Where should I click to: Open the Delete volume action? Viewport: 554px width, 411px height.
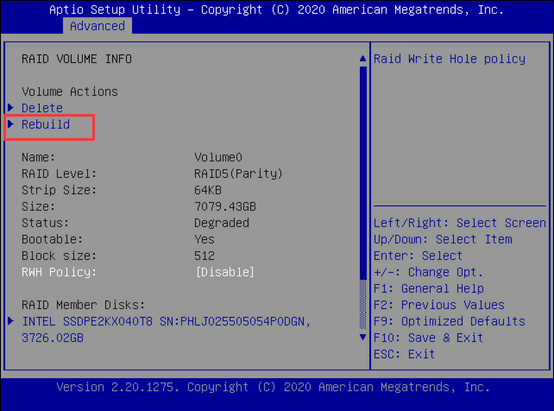[42, 108]
